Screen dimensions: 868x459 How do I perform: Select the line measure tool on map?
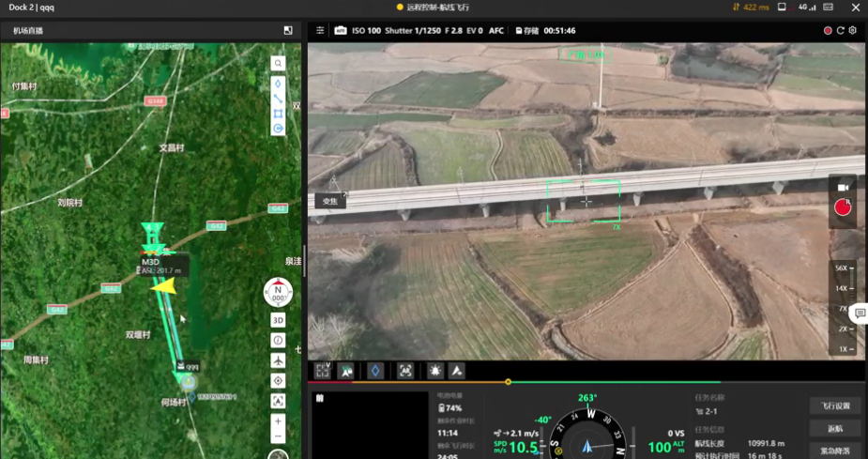pyautogui.click(x=278, y=99)
